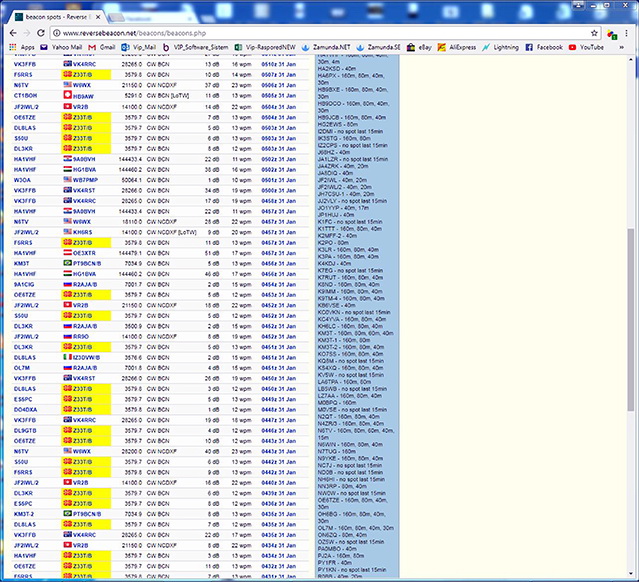
Task: Click the flag icon beside HB9AW
Action: 68,95
